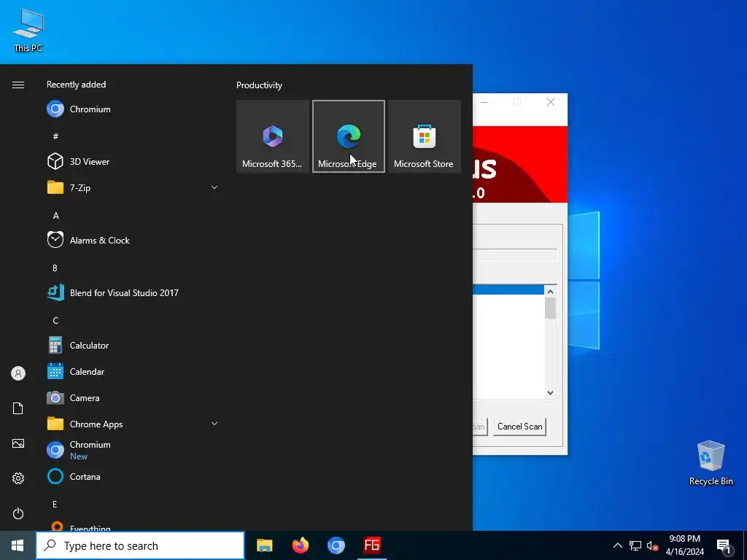Click the Productivity group header
This screenshot has height=560, width=747.
tap(259, 85)
